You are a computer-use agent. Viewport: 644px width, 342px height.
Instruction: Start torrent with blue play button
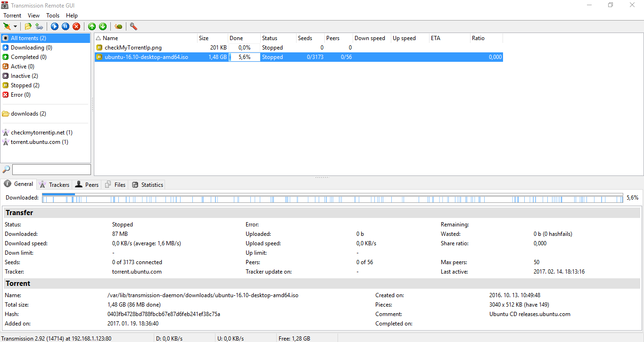point(55,26)
